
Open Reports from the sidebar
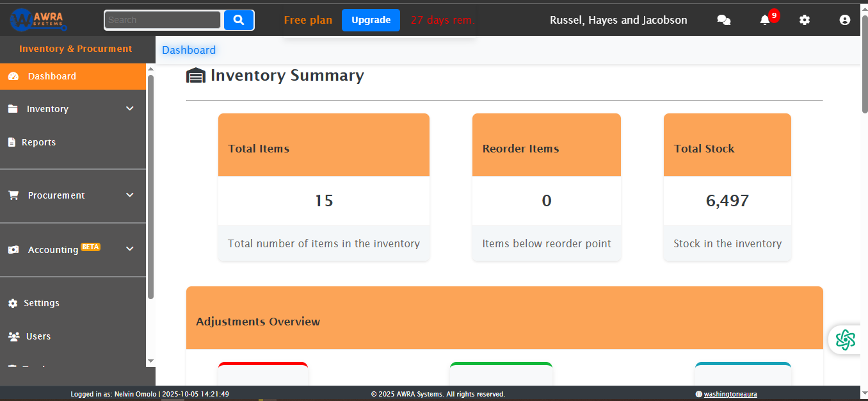[38, 142]
